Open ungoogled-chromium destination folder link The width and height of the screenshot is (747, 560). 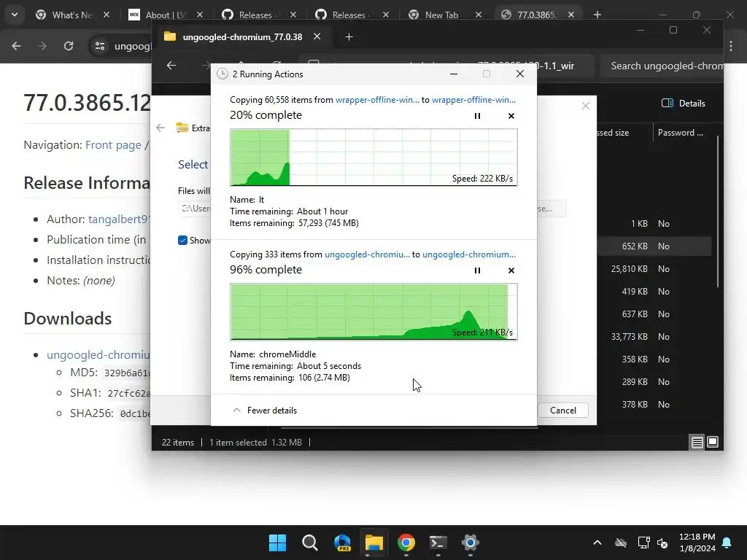click(x=469, y=254)
